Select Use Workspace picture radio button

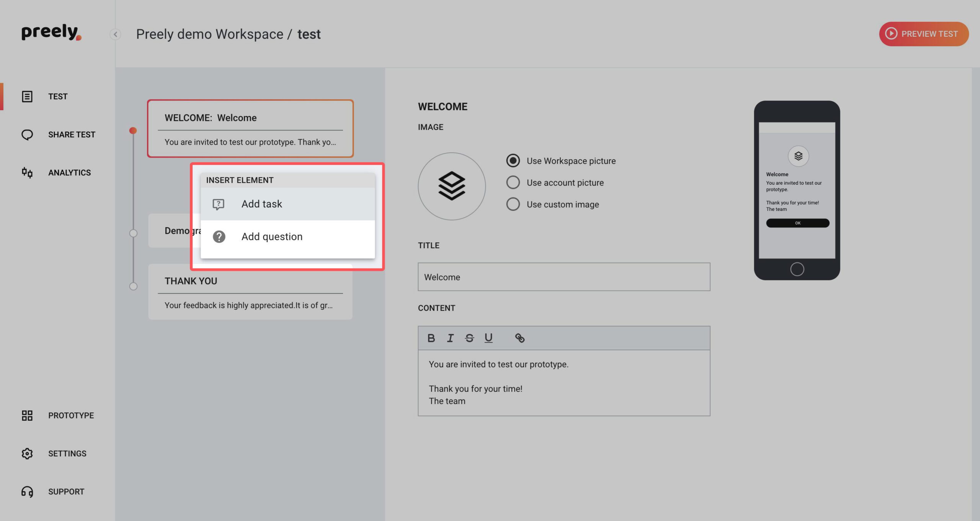point(513,160)
